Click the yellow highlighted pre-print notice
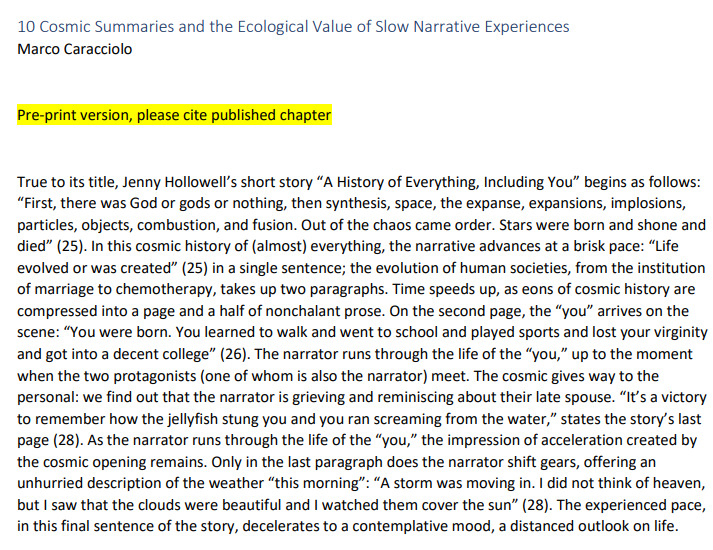Screen dimensions: 713x550 pyautogui.click(x=174, y=115)
